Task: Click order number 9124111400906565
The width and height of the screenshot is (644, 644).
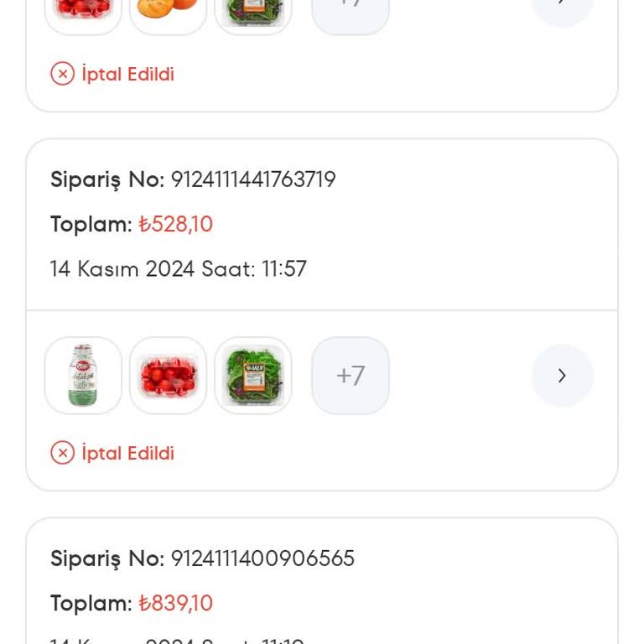Action: 262,558
